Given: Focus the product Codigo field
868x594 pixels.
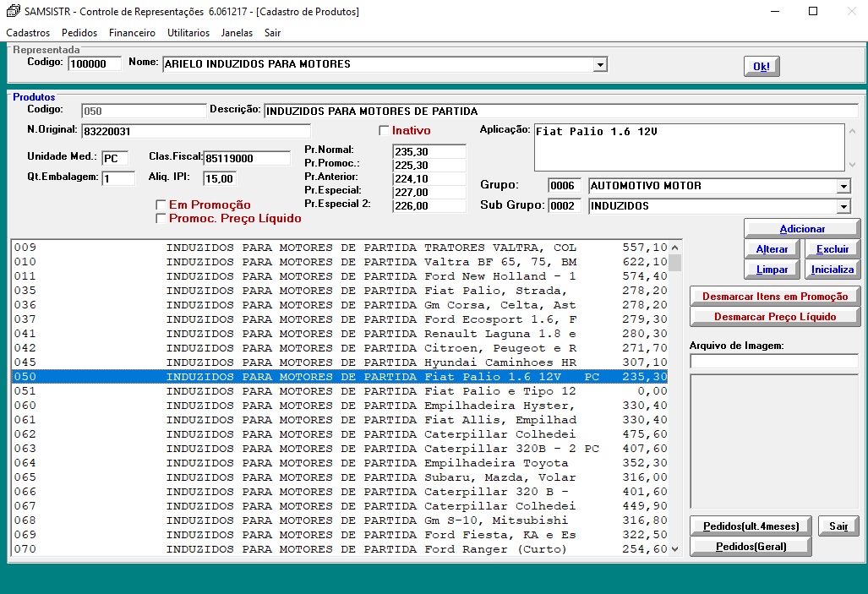Looking at the screenshot, I should [x=144, y=111].
